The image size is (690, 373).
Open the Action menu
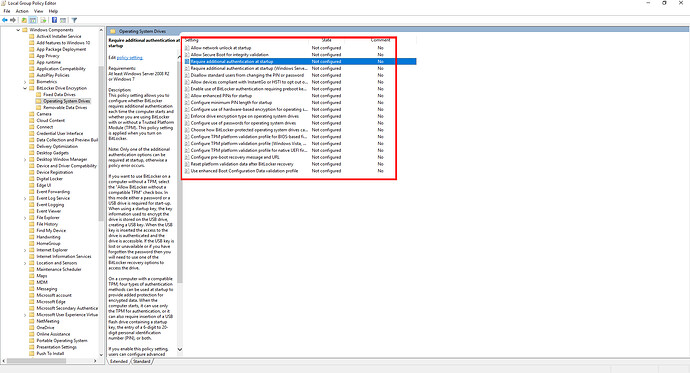point(22,11)
